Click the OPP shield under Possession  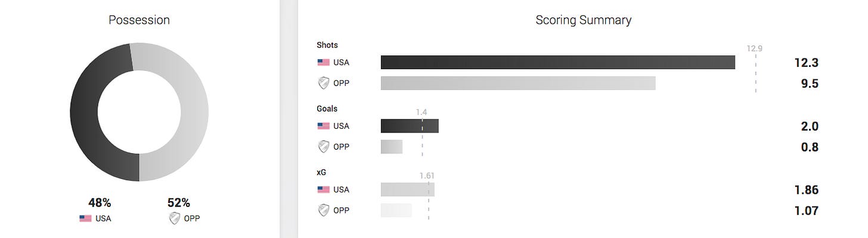(x=174, y=218)
